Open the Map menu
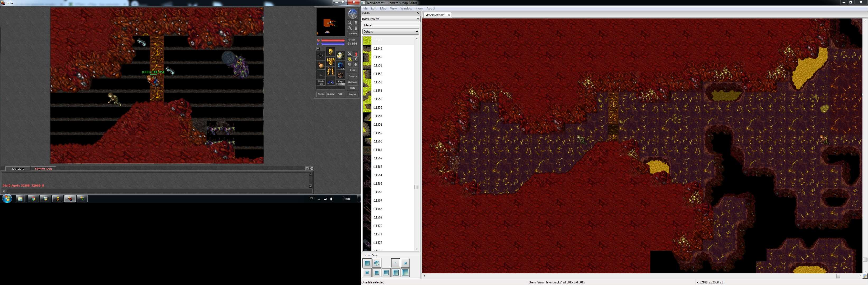868x285 pixels. (383, 8)
